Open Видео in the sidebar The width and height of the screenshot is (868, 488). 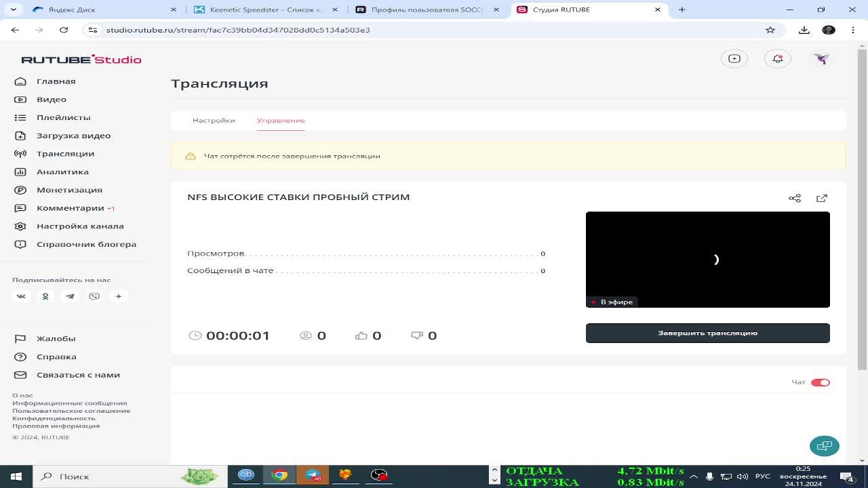click(x=52, y=99)
